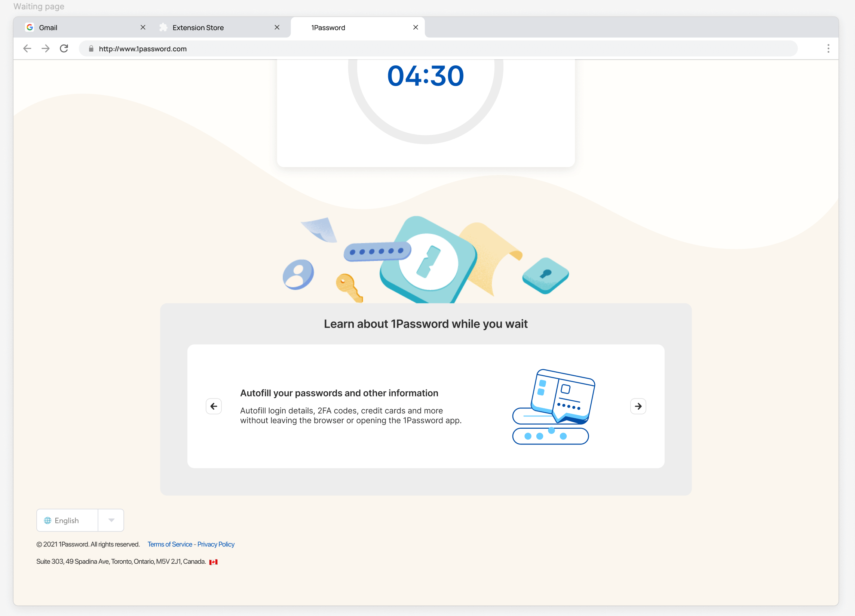Close the Extension Store tab

click(278, 27)
